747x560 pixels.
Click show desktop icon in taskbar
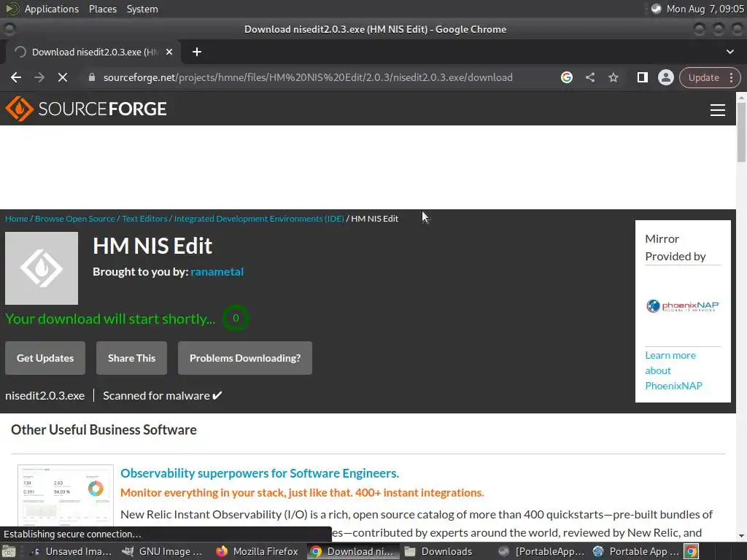[x=9, y=551]
